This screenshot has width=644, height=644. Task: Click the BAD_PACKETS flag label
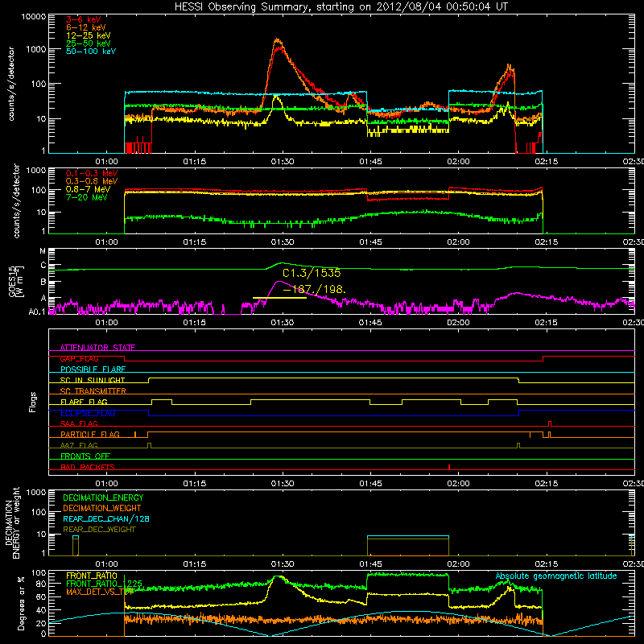88,467
